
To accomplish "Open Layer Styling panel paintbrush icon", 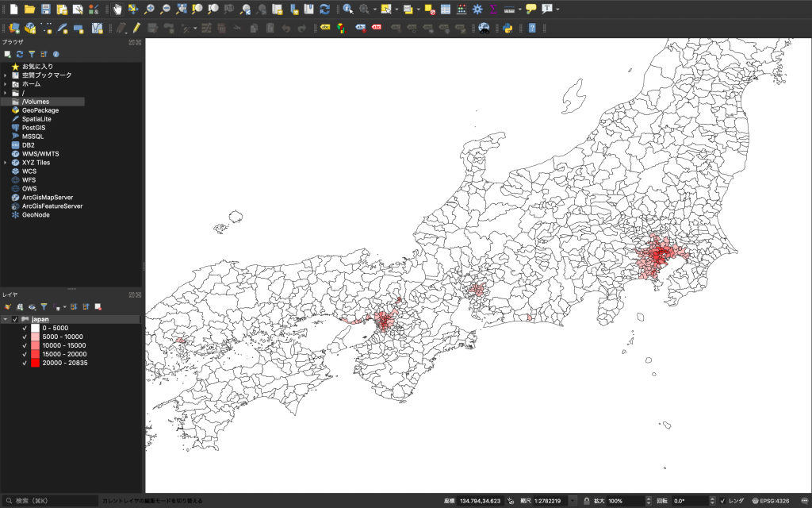I will pyautogui.click(x=8, y=307).
